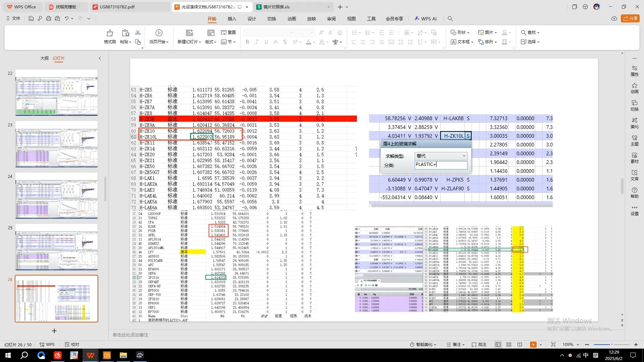The height and width of the screenshot is (362, 644).
Task: Click the orange Share (分享) button
Action: [x=630, y=18]
